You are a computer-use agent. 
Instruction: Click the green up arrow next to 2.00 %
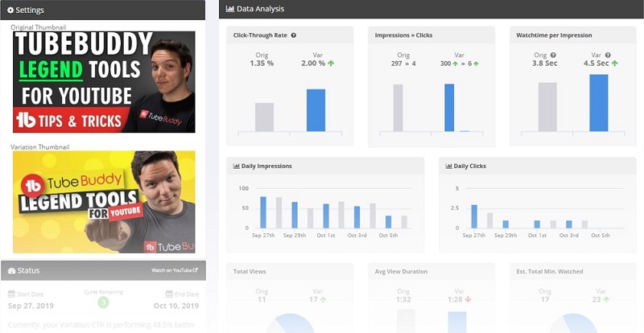click(331, 64)
